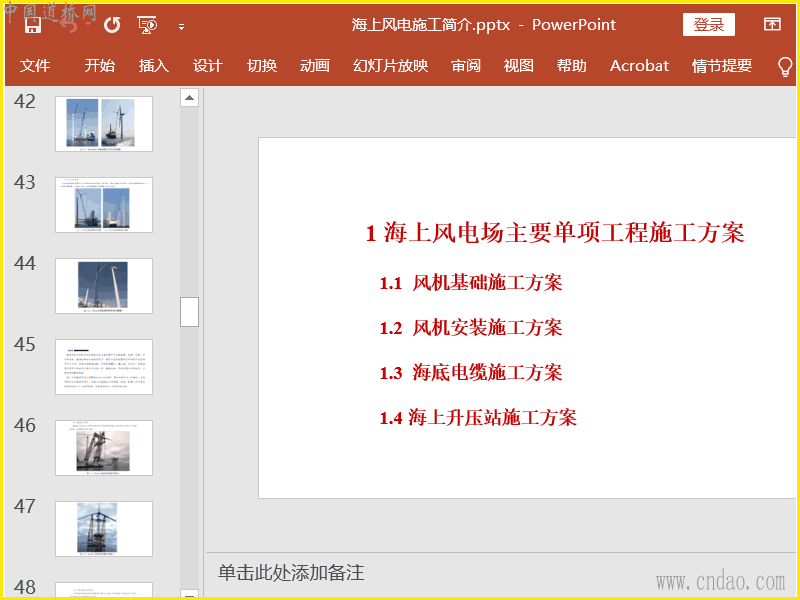Switch to the 设计 tab
Screen dimensions: 800x600
click(208, 66)
